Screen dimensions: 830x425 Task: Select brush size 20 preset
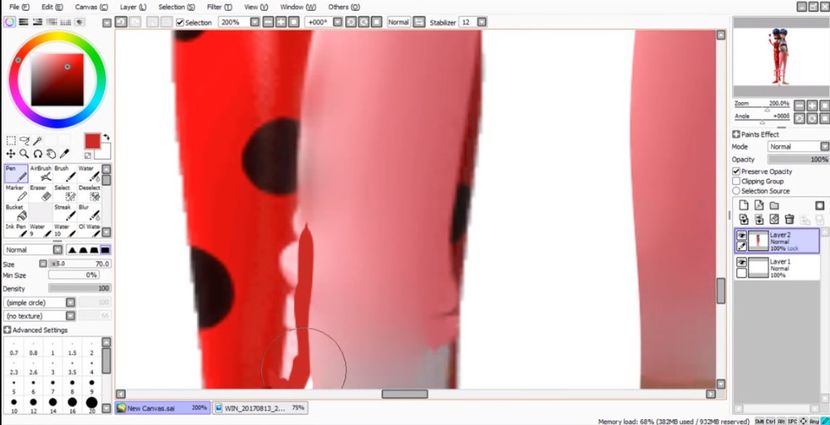tap(92, 404)
